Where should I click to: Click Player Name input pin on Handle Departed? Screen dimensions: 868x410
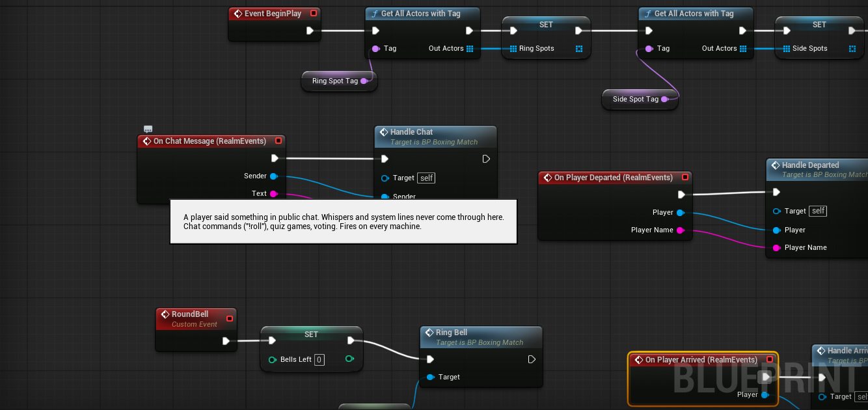tap(776, 248)
